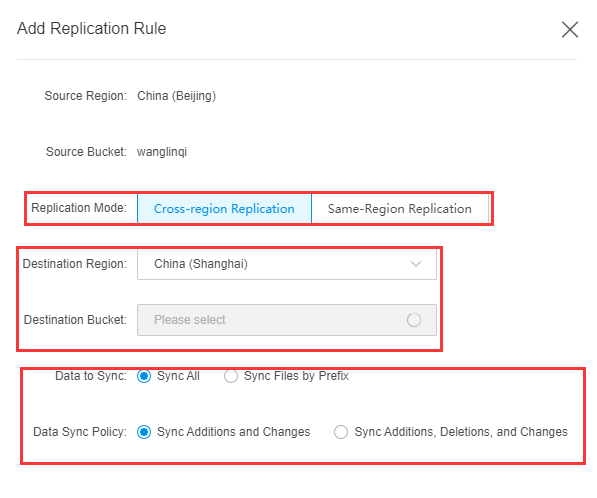Click the China (Beijing) source region value

point(177,96)
